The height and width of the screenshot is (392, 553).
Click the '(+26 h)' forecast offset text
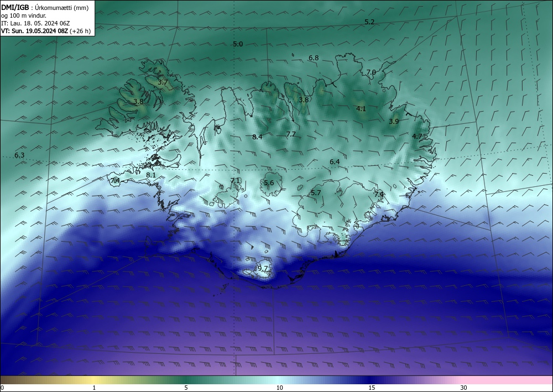[x=80, y=31]
